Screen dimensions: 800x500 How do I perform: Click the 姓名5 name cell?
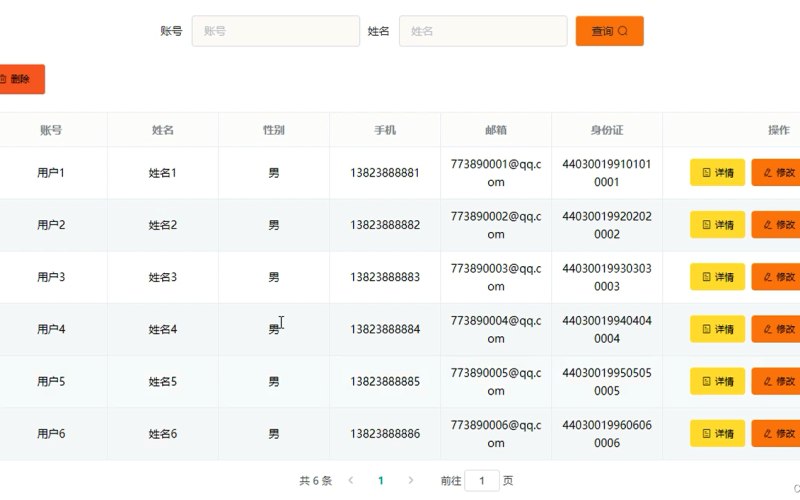[x=163, y=381]
